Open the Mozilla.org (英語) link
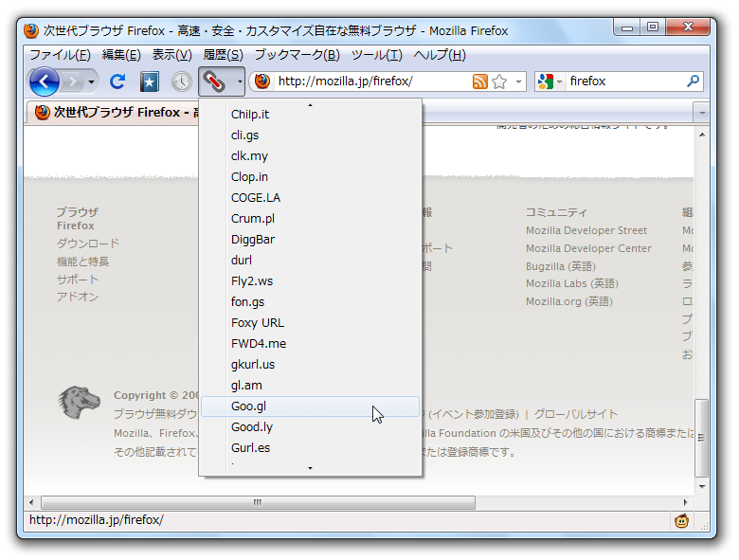This screenshot has width=739, height=560. [568, 301]
